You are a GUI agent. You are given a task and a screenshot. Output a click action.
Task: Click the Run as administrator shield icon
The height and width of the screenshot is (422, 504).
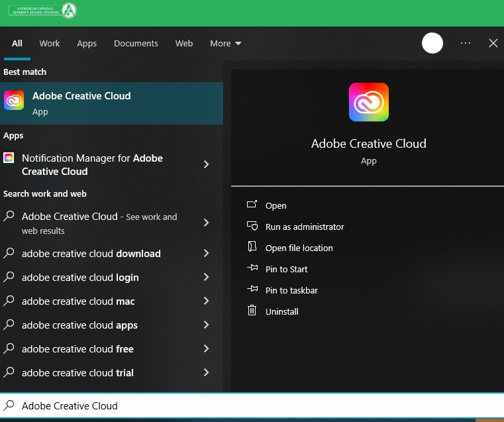click(x=252, y=226)
